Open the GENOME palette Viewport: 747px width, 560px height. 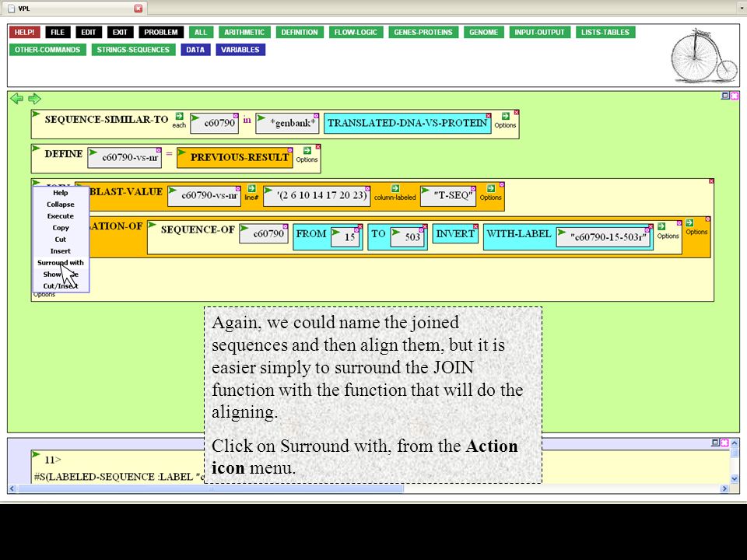483,33
